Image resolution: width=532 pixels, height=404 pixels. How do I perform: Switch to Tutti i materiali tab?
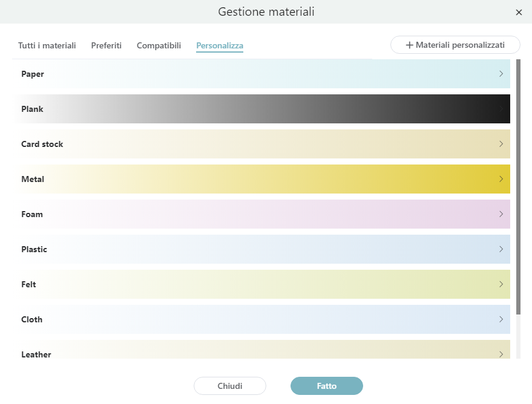point(47,46)
